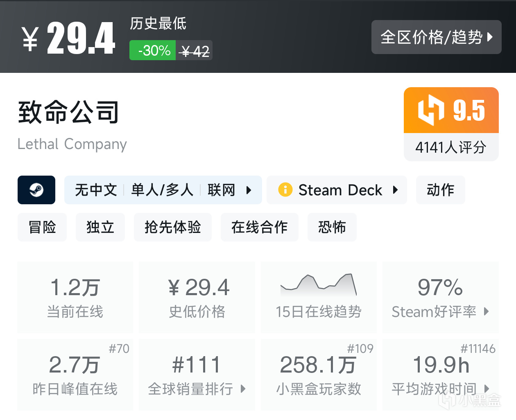View the 4141人评分 rating count
This screenshot has width=516, height=420.
click(x=451, y=147)
